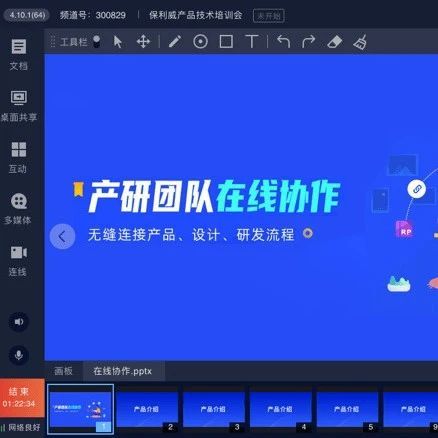Viewport: 438px width, 438px height.
Task: Redo the annotation
Action: pos(308,42)
